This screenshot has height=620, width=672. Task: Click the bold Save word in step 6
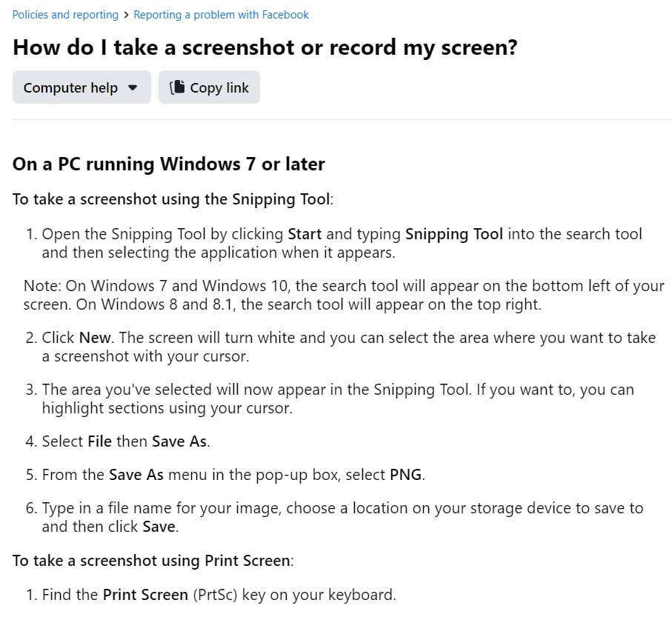[159, 527]
